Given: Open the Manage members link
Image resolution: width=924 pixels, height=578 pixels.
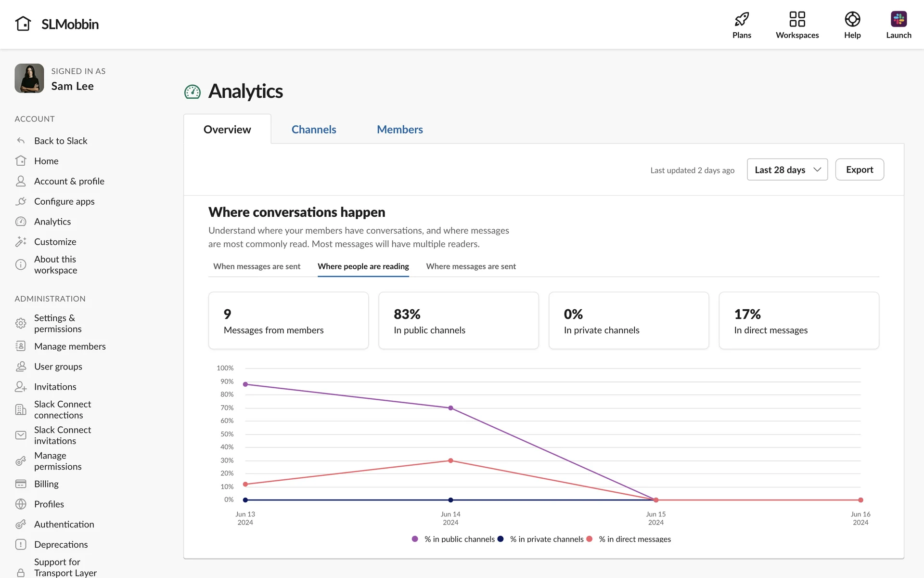Looking at the screenshot, I should click(70, 346).
